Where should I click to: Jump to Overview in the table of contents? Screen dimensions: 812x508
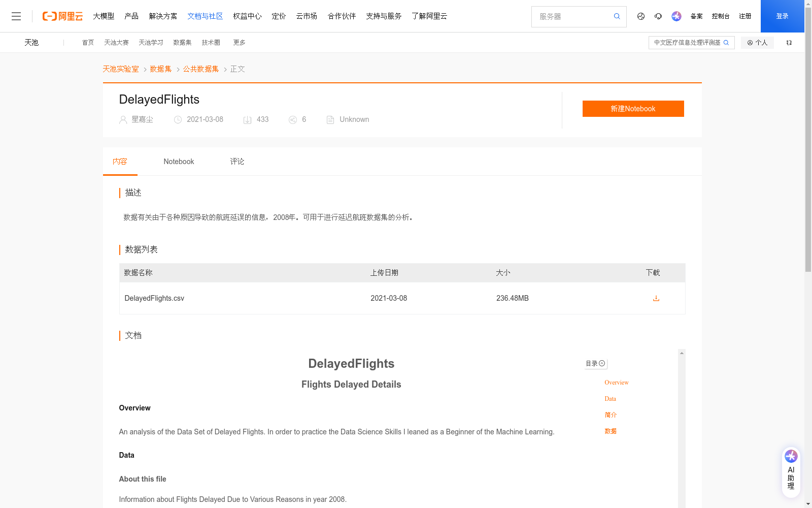click(616, 383)
